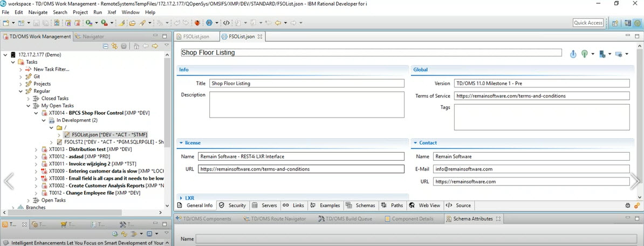
Task: Collapse all in Work Management view
Action: (x=106, y=46)
